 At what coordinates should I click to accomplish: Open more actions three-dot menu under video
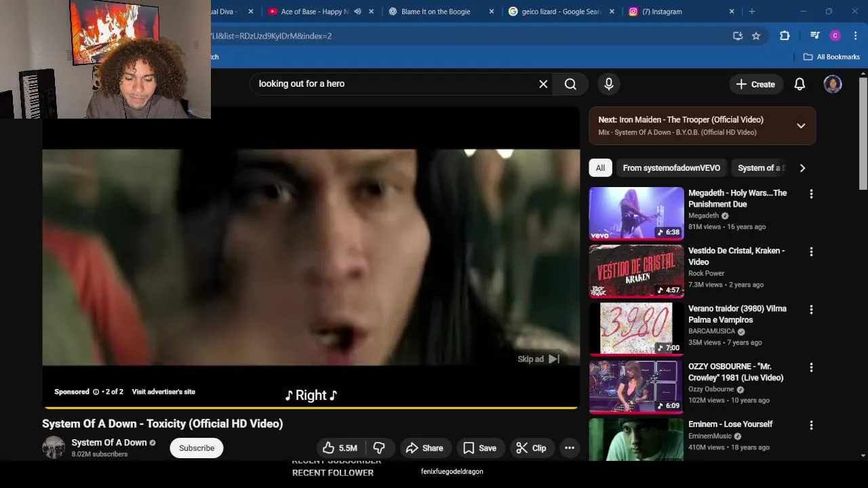click(570, 448)
